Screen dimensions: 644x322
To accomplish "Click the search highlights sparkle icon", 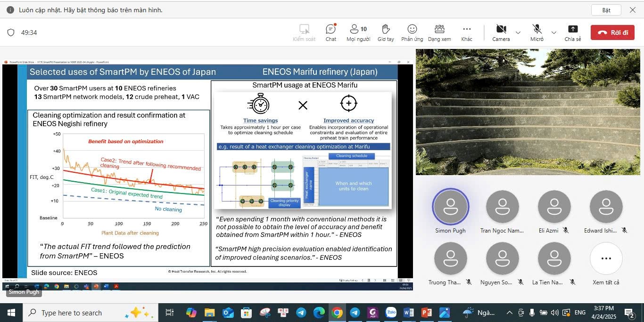I will coord(139,313).
